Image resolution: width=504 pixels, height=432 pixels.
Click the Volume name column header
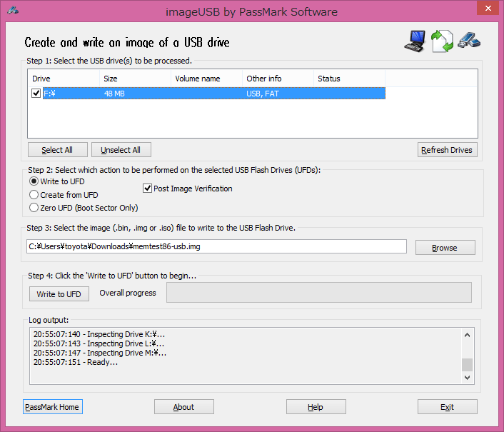(x=207, y=79)
